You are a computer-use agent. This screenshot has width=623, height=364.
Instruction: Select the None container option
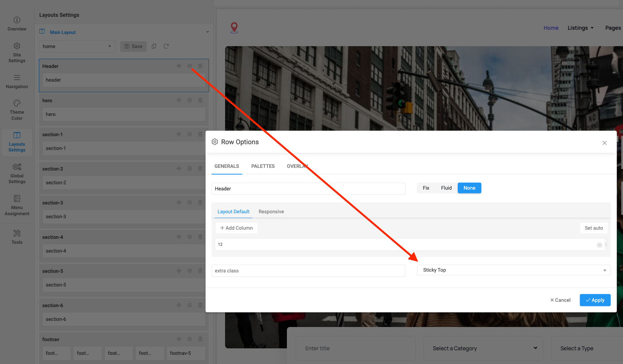click(469, 188)
